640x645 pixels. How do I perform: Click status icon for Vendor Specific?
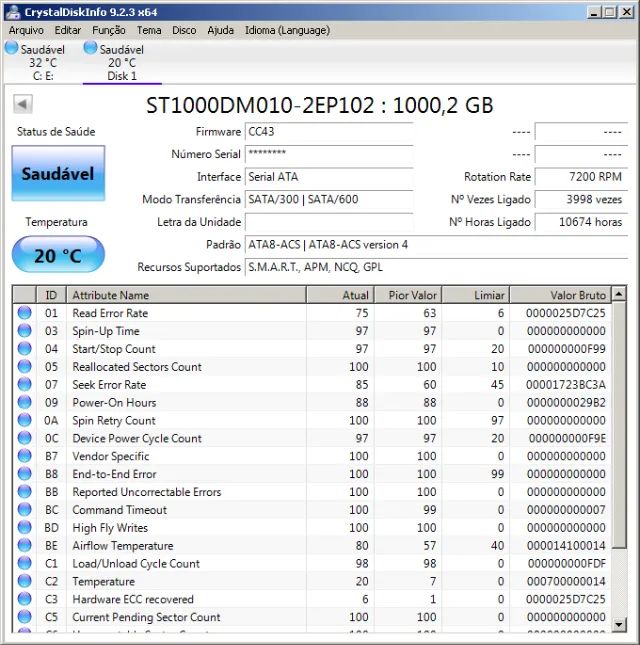(25, 456)
